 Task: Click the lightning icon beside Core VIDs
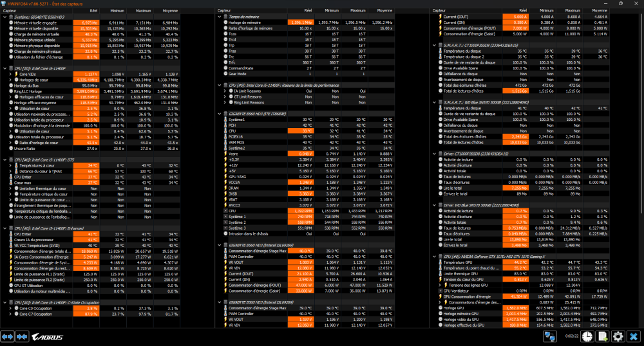pos(17,74)
